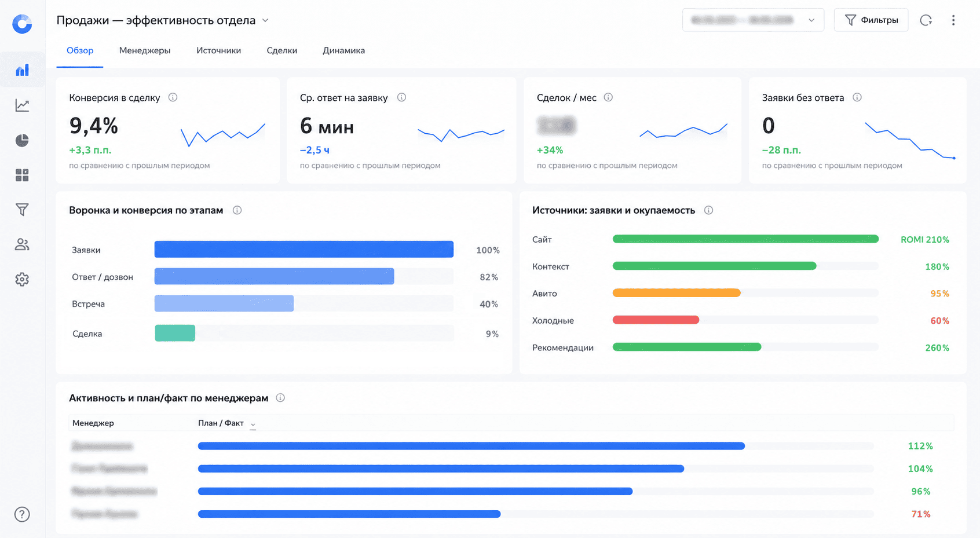Click Конверсия в сделку sparkline chart
This screenshot has width=980, height=538.
tap(223, 135)
